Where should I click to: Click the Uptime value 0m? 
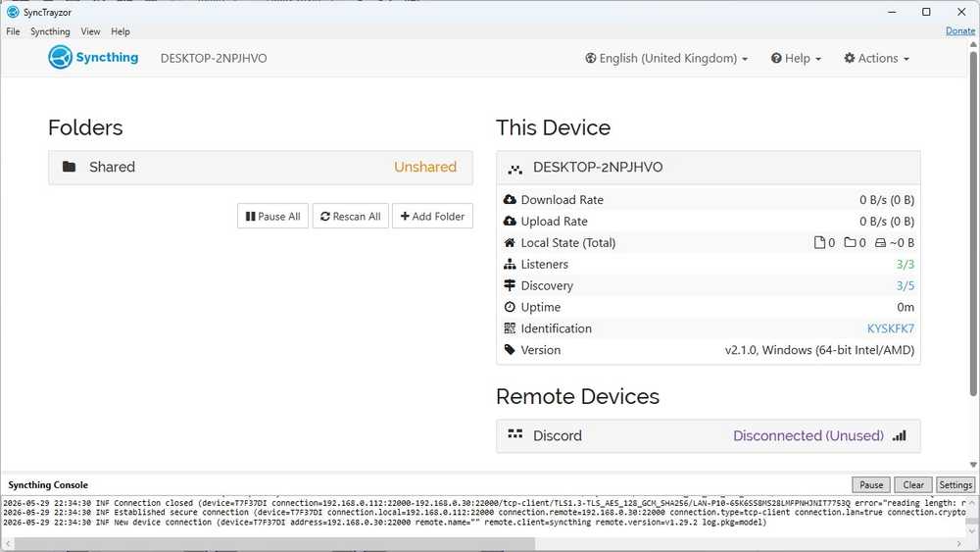tap(906, 307)
